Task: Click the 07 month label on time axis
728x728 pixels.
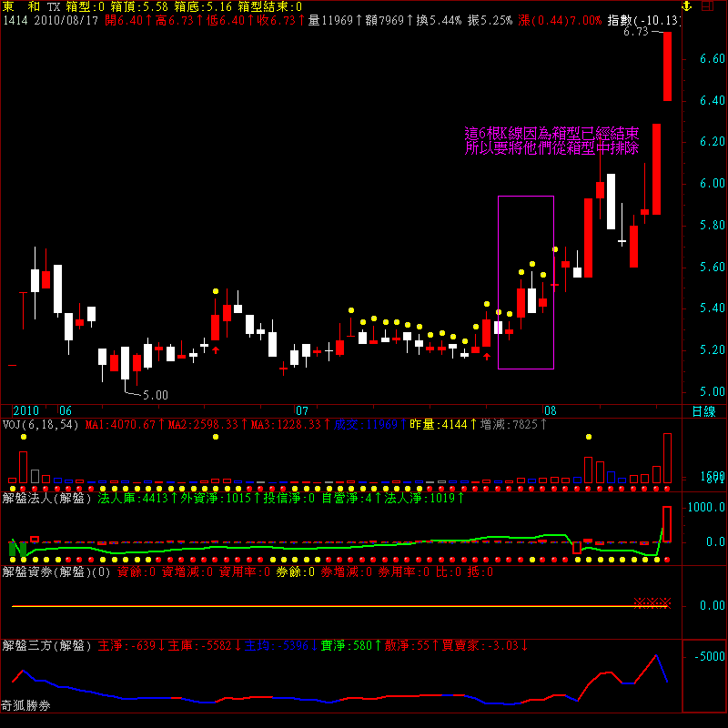Action: [x=302, y=411]
